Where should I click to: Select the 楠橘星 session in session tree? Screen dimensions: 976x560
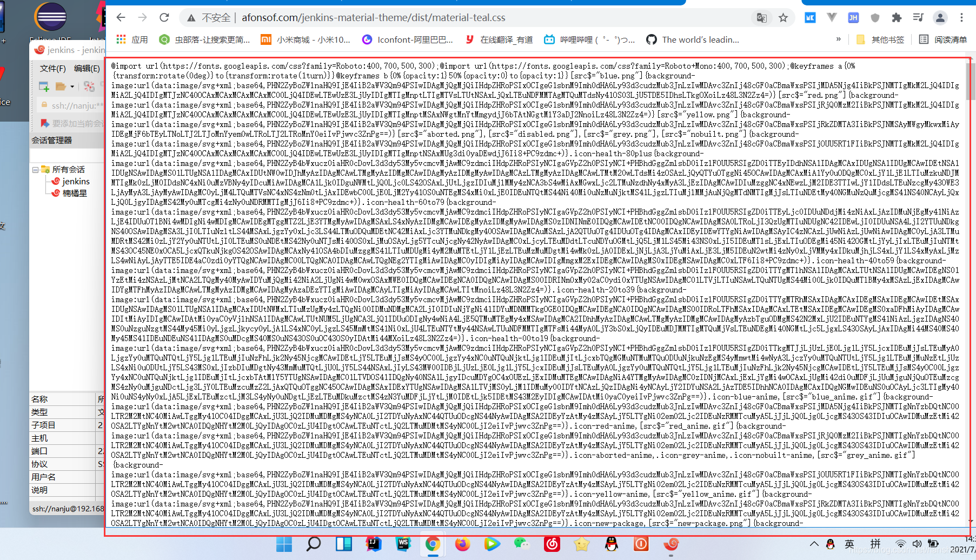coord(69,193)
